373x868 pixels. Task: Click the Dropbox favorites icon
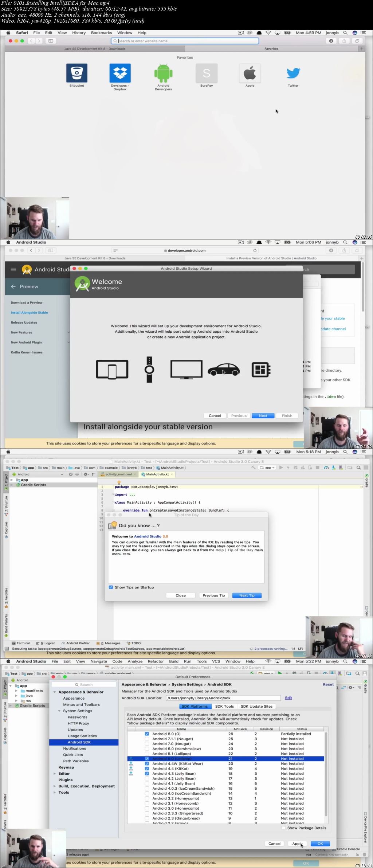pyautogui.click(x=120, y=73)
